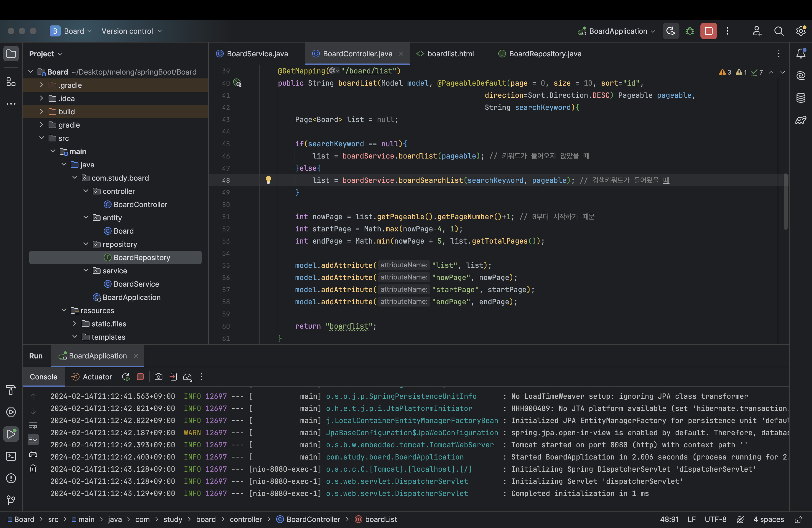Stop the running BoardApplication with red square
This screenshot has width=812, height=528.
[708, 31]
